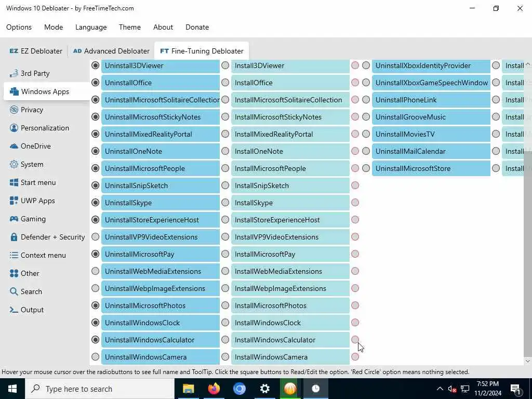The width and height of the screenshot is (532, 399).
Task: Click the InstallOneNote option button
Action: 290,151
